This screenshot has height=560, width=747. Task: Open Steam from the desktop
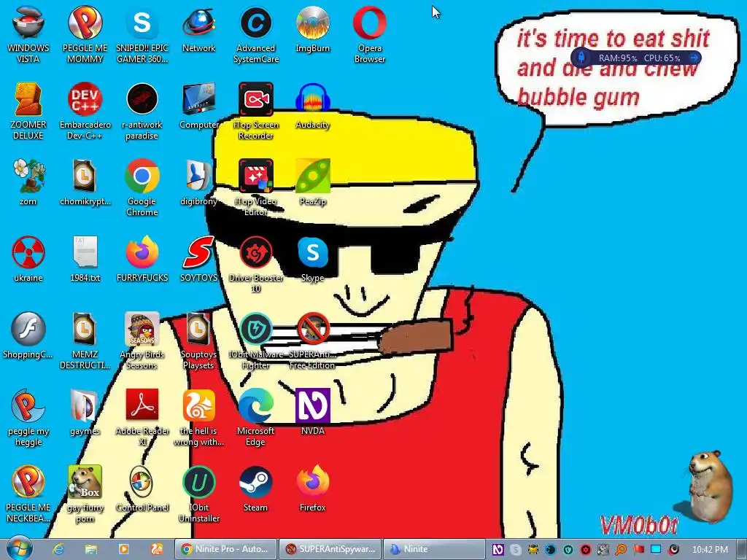pos(256,489)
